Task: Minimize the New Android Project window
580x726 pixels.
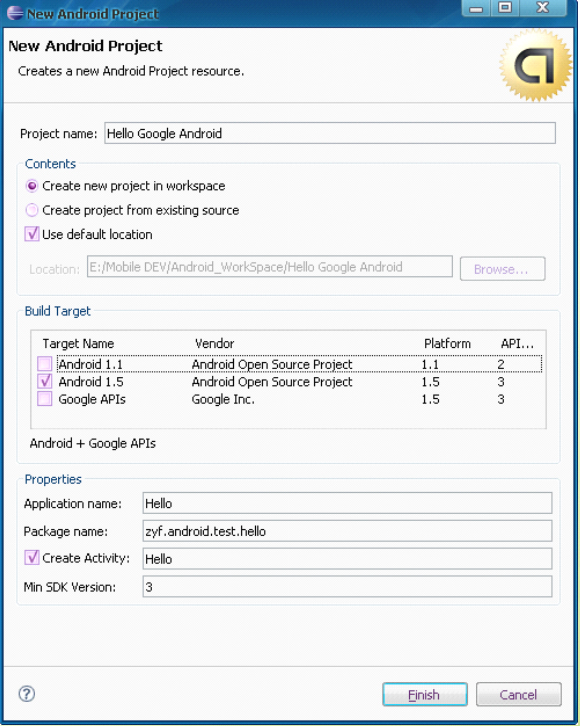Action: [476, 9]
